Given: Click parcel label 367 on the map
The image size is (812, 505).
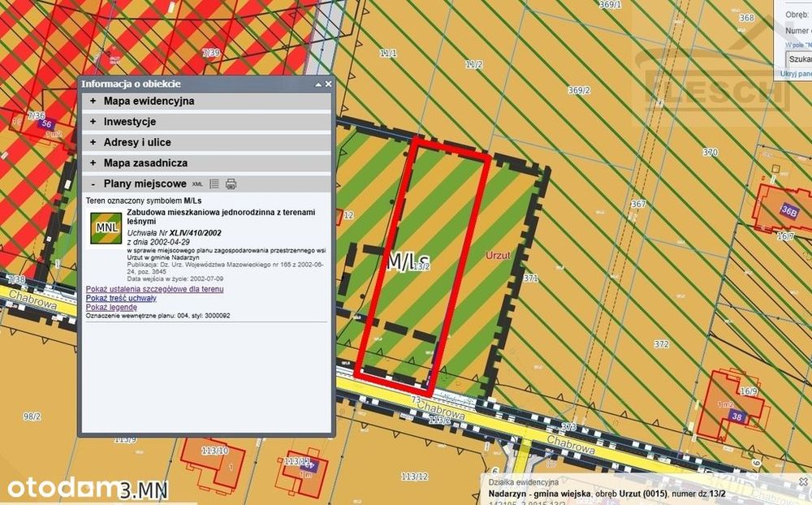Looking at the screenshot, I should (x=638, y=204).
